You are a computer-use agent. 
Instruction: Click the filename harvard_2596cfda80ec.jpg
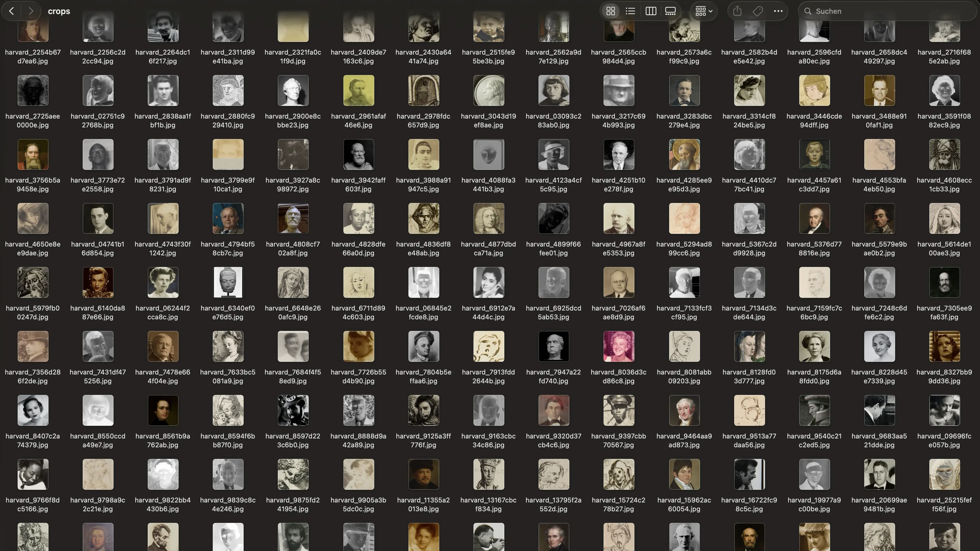tap(814, 56)
